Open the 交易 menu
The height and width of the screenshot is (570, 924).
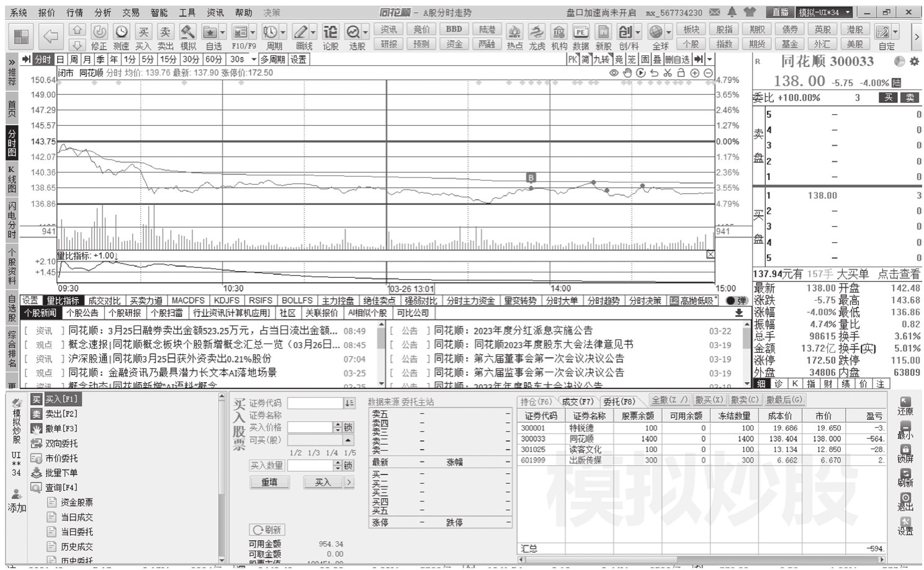tap(131, 12)
